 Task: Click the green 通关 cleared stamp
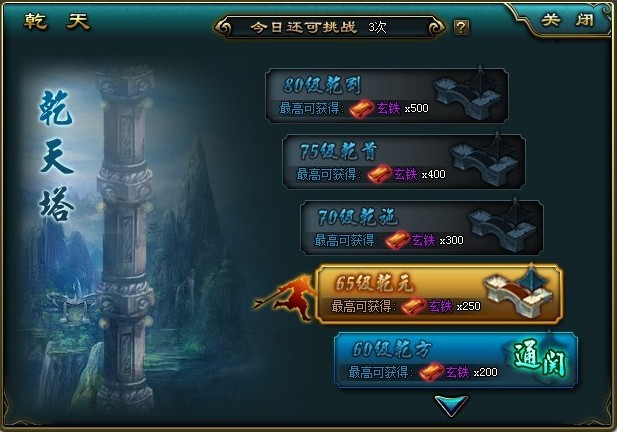pyautogui.click(x=540, y=358)
